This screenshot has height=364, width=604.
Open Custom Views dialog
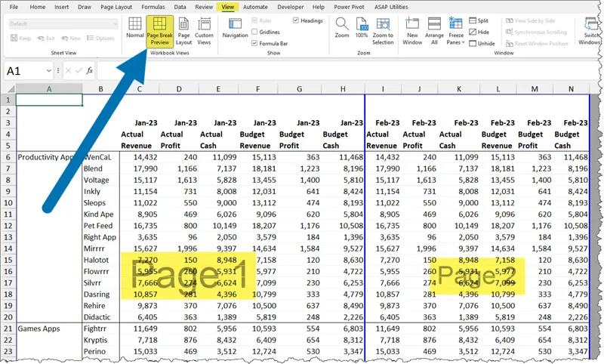tap(204, 31)
